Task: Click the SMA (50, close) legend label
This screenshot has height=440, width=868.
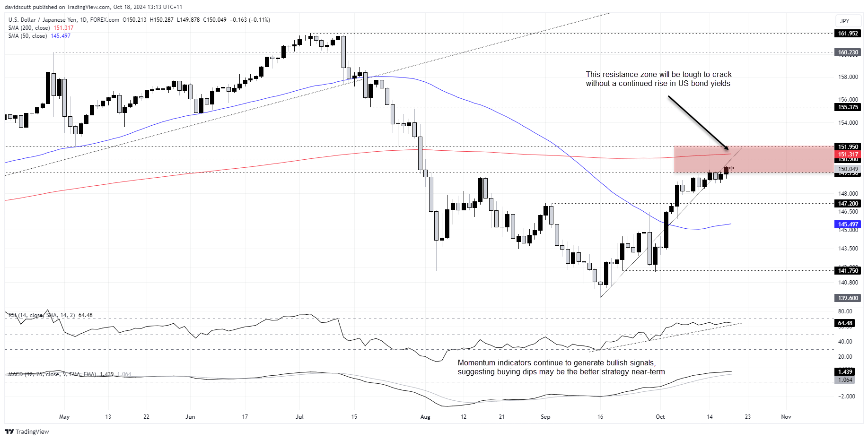Action: [x=27, y=36]
